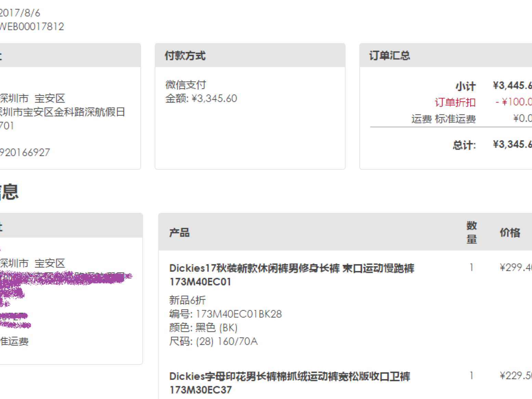532x399 pixels.
Task: Open product Dickies17秋装新款休闲裤 173M40EC01
Action: tap(291, 275)
